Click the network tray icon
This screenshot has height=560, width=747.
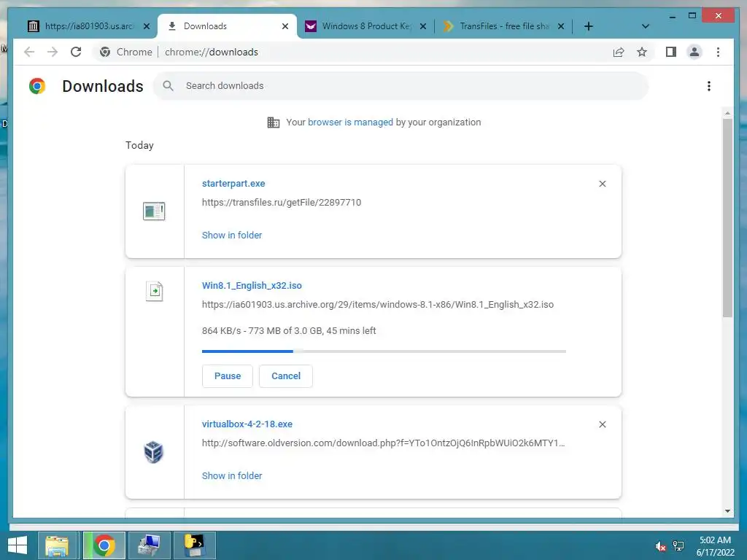pos(678,546)
